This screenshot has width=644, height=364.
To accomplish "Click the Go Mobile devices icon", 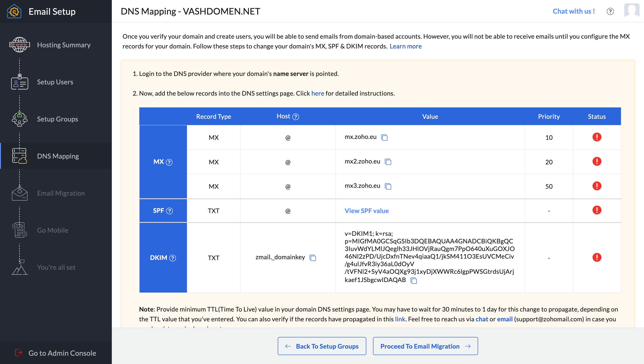I will pos(19,230).
